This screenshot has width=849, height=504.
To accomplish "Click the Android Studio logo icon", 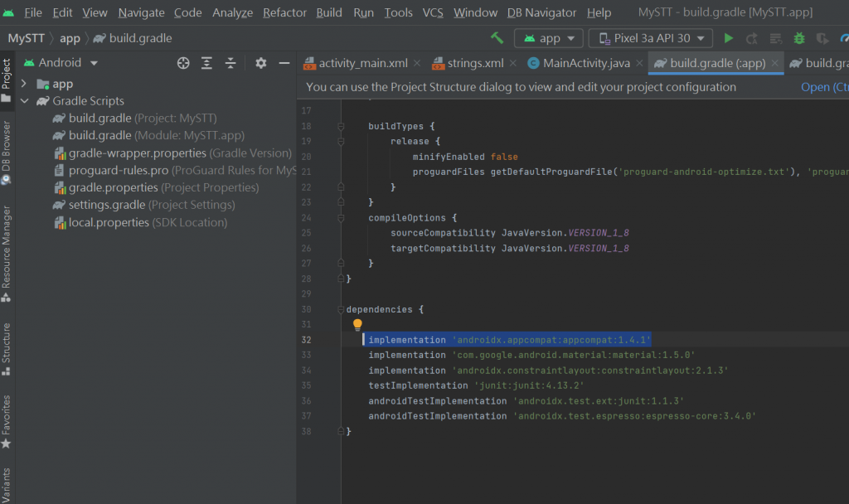I will click(8, 12).
